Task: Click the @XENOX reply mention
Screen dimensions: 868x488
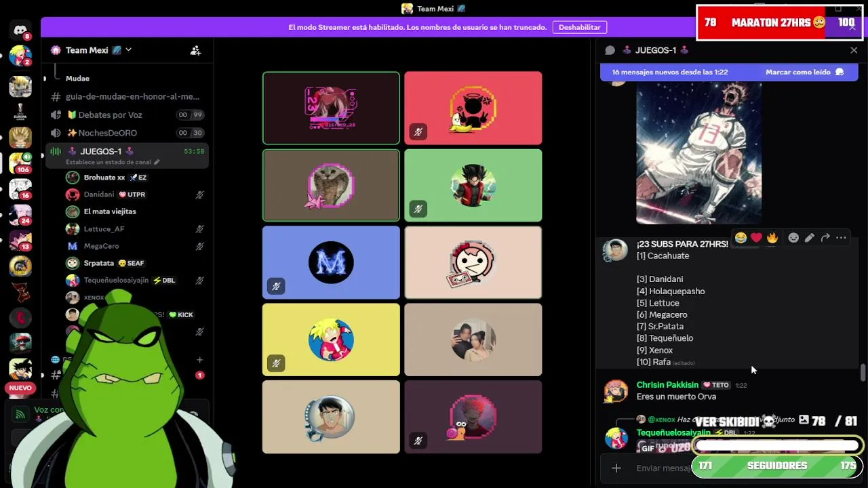Action: (661, 420)
